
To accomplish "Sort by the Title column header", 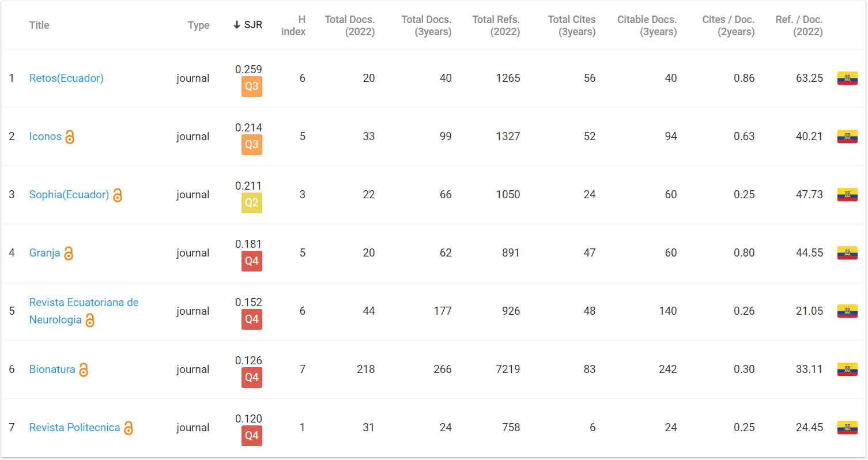I will (x=39, y=25).
